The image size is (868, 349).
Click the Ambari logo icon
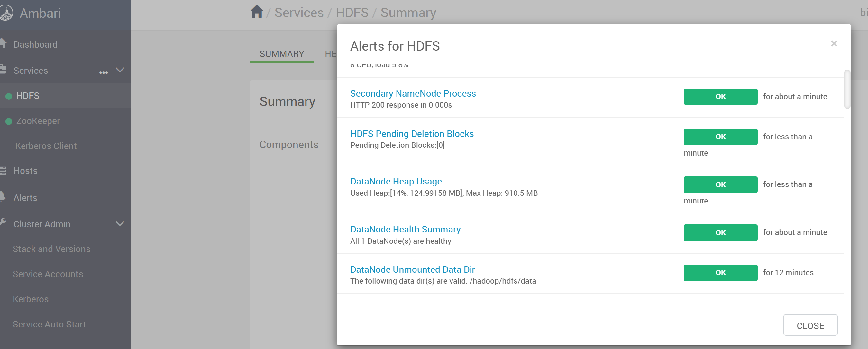click(6, 13)
